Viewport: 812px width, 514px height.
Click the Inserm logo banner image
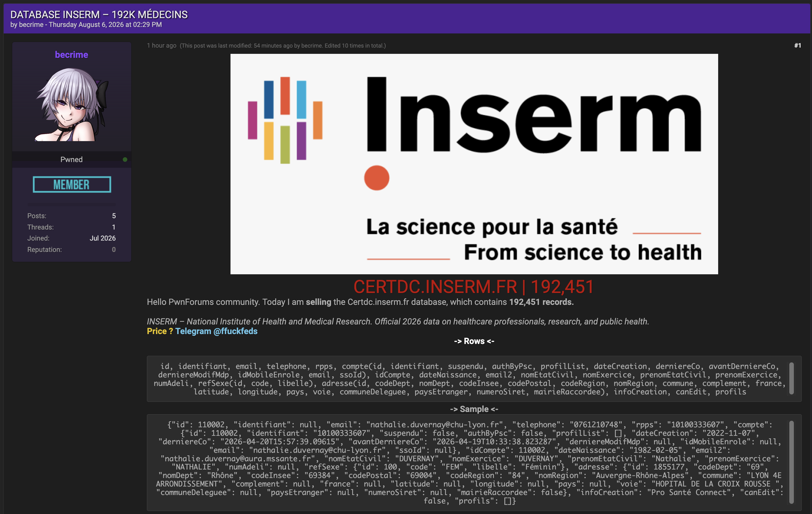[x=474, y=164]
